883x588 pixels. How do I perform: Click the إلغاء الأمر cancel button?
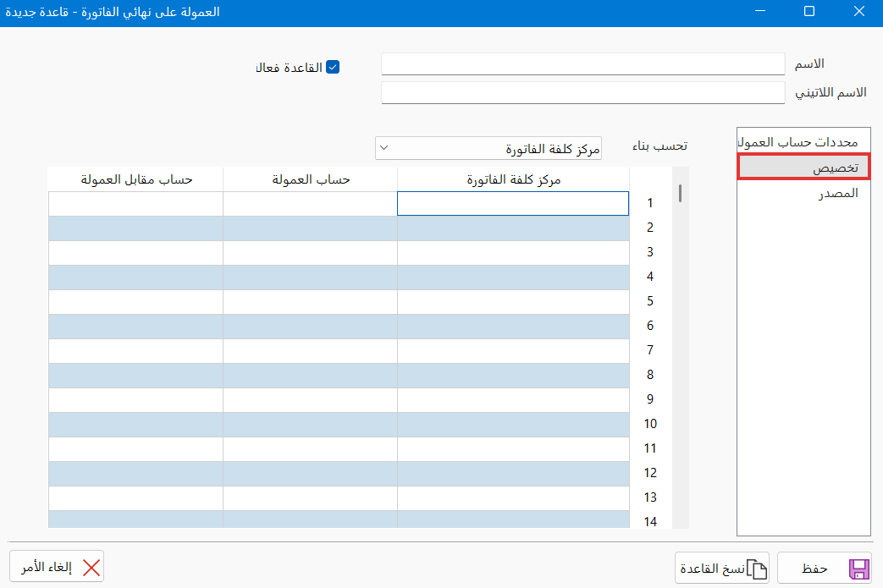[57, 567]
